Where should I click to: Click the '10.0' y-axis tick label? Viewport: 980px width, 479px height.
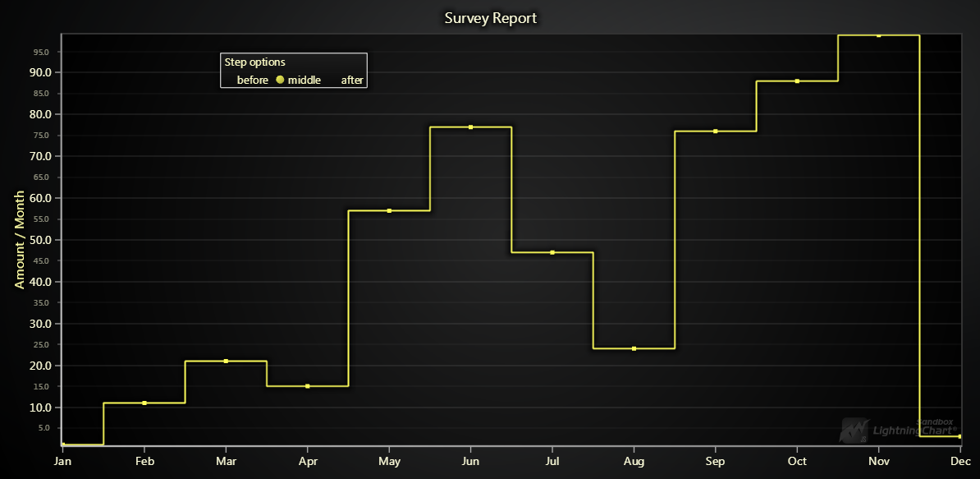click(39, 408)
